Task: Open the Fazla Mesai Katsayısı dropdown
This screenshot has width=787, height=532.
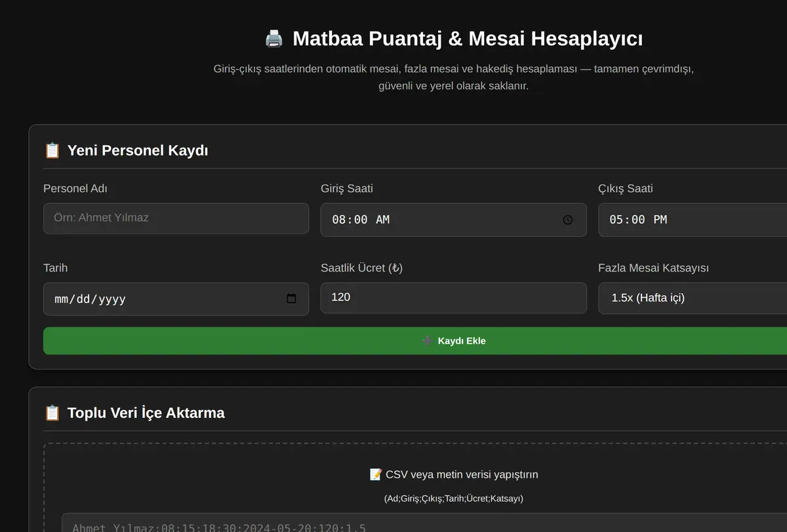Action: pos(693,298)
